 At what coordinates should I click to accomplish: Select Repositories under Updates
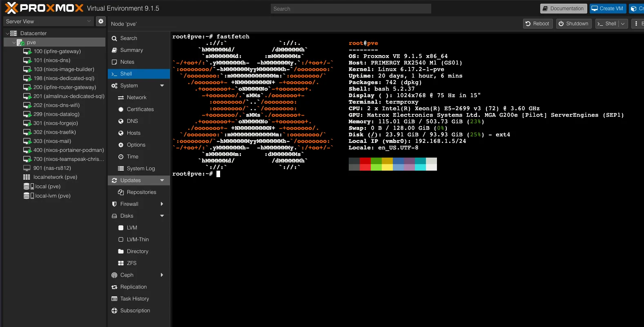[x=141, y=192]
